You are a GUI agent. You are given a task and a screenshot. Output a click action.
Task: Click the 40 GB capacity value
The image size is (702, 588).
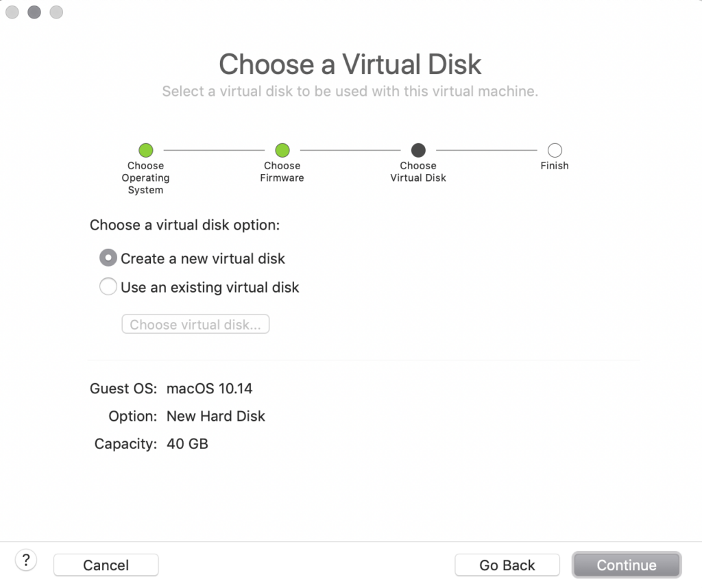tap(187, 443)
